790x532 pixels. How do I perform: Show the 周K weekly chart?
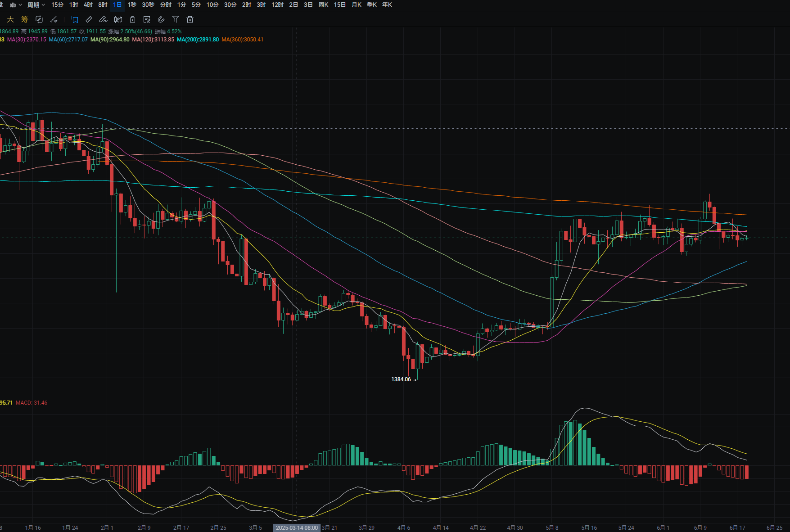[323, 5]
